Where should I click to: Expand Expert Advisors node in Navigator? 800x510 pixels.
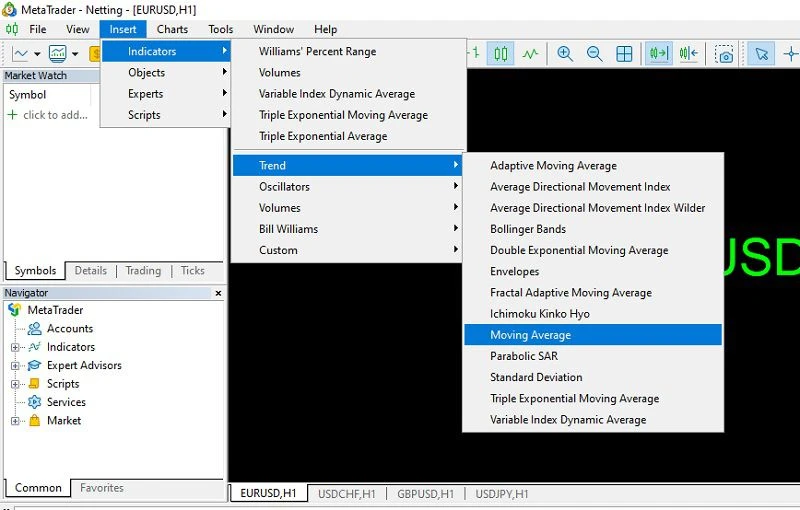pos(15,366)
